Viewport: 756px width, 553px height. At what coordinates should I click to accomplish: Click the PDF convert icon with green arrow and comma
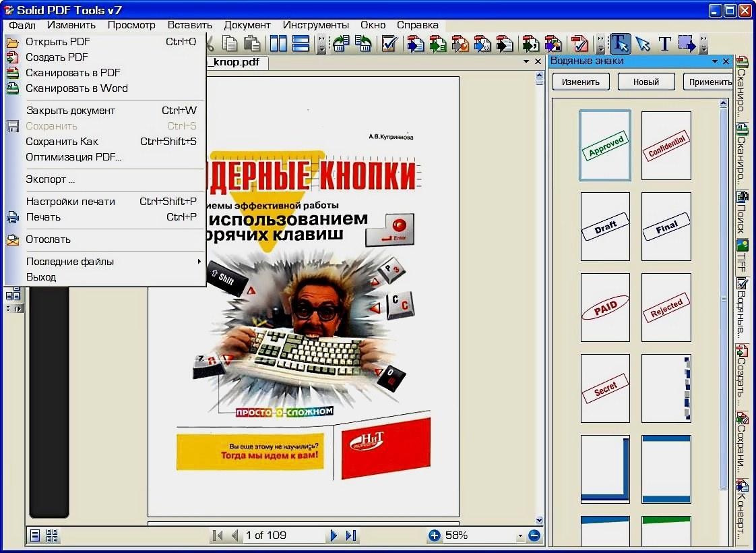click(531, 44)
